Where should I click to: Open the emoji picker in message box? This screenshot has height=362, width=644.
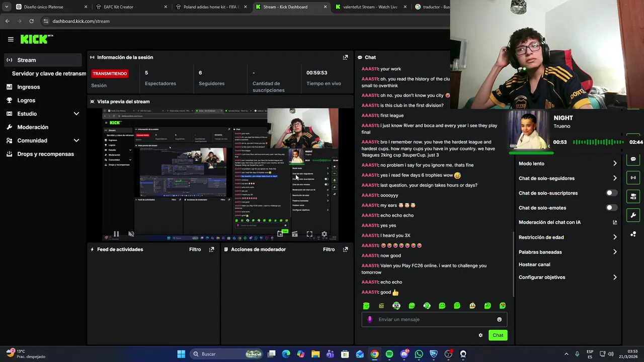pos(499,319)
